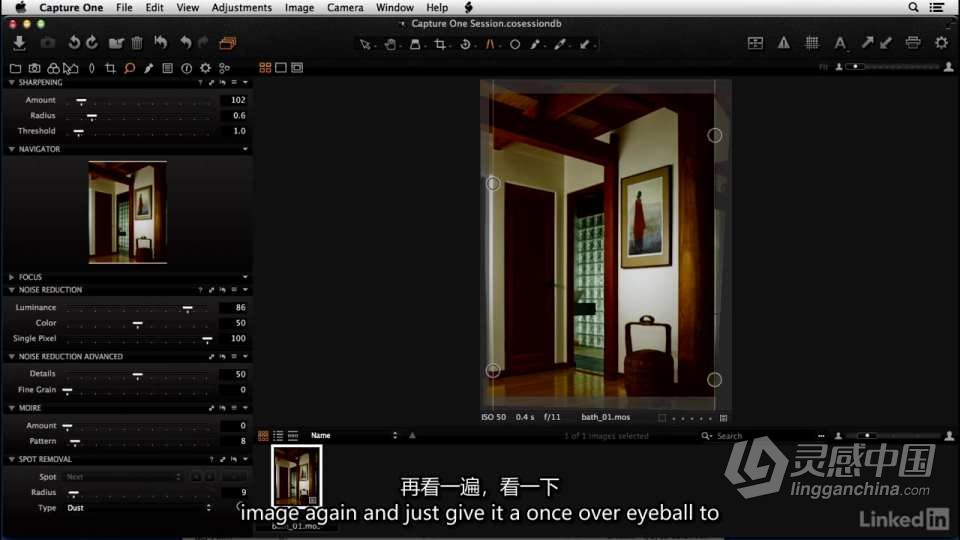Image resolution: width=960 pixels, height=540 pixels.
Task: Select the orange Keystone tool
Action: click(x=490, y=44)
